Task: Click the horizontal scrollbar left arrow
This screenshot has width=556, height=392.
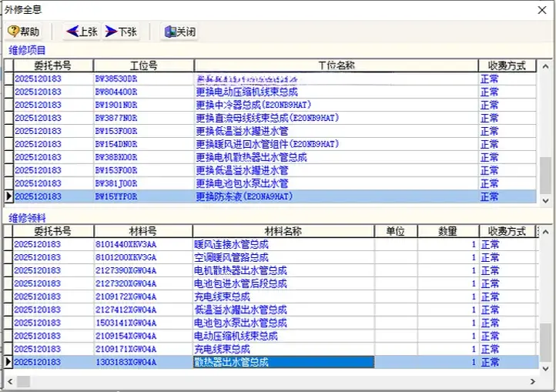Action: [8, 381]
